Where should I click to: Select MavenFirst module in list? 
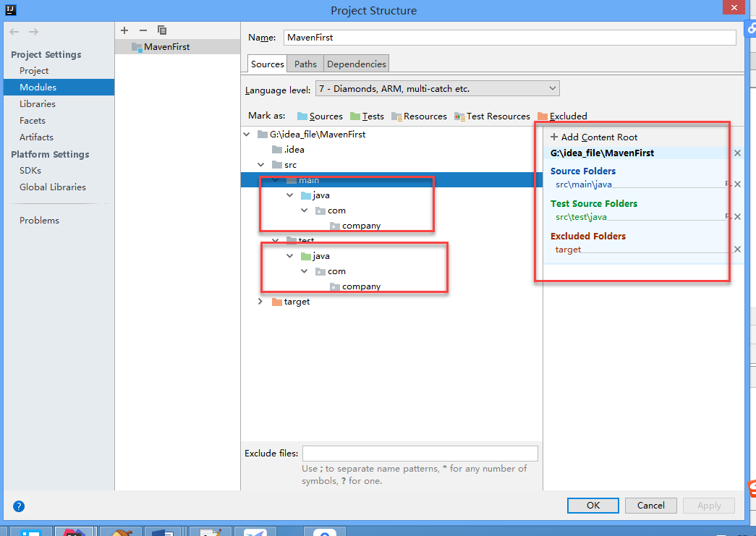pyautogui.click(x=177, y=47)
